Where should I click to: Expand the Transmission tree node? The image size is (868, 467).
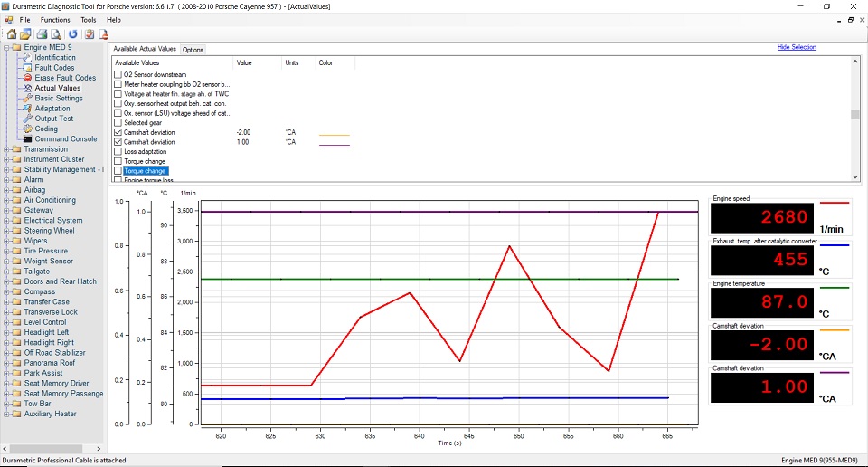tap(6, 149)
